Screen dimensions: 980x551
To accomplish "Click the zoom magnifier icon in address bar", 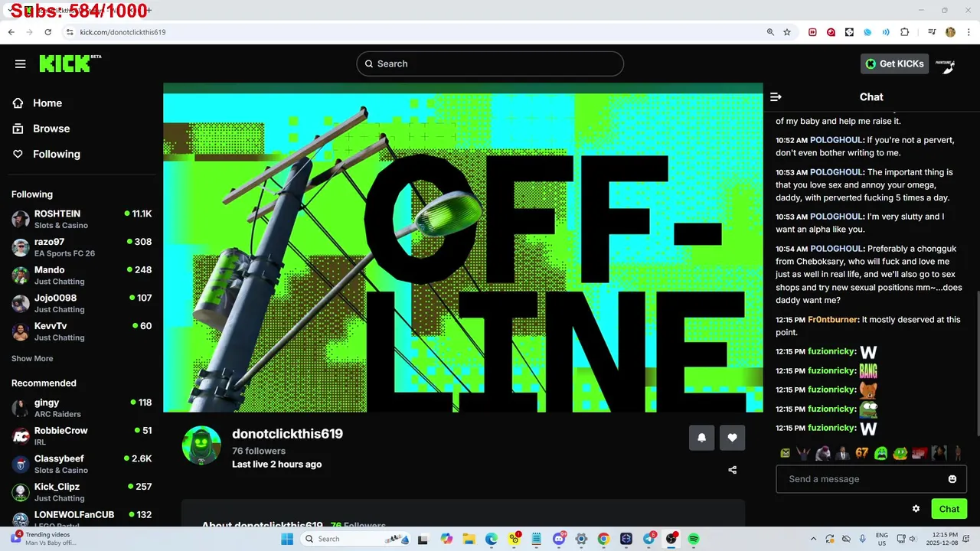I will pyautogui.click(x=770, y=32).
